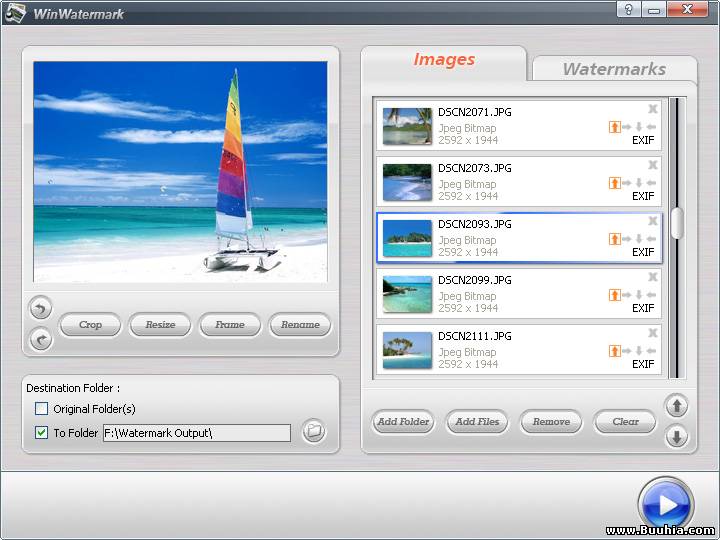Screen dimensions: 720x540
Task: Set DSCN2111.JPG orientation with orange up arrow
Action: pyautogui.click(x=614, y=351)
